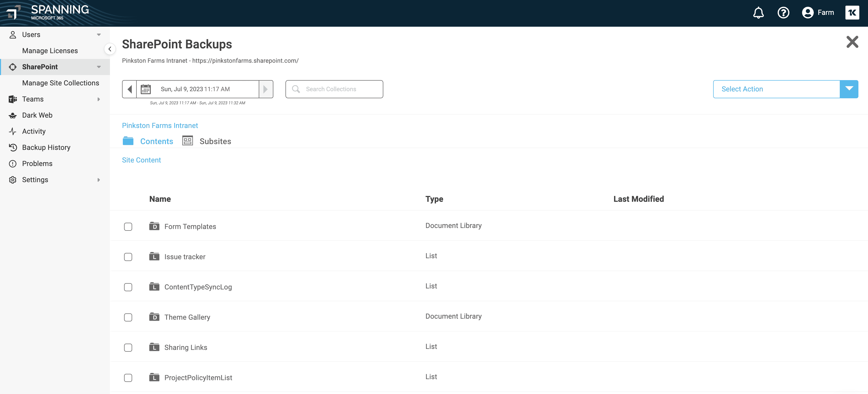
Task: Open the Sharing Links list
Action: [186, 348]
